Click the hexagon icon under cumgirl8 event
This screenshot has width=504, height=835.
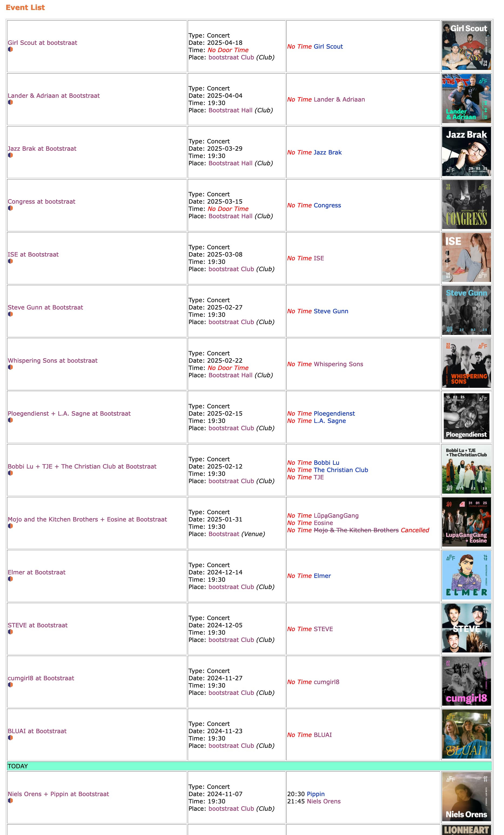(x=11, y=685)
